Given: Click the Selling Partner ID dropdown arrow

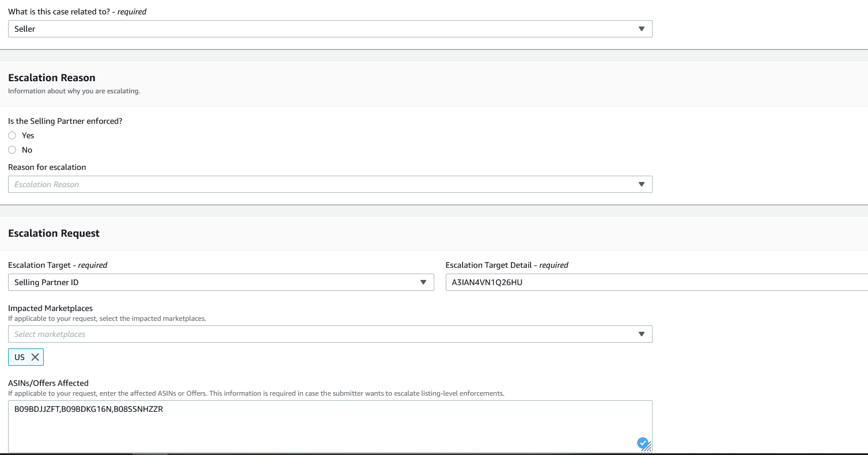Looking at the screenshot, I should coord(423,282).
